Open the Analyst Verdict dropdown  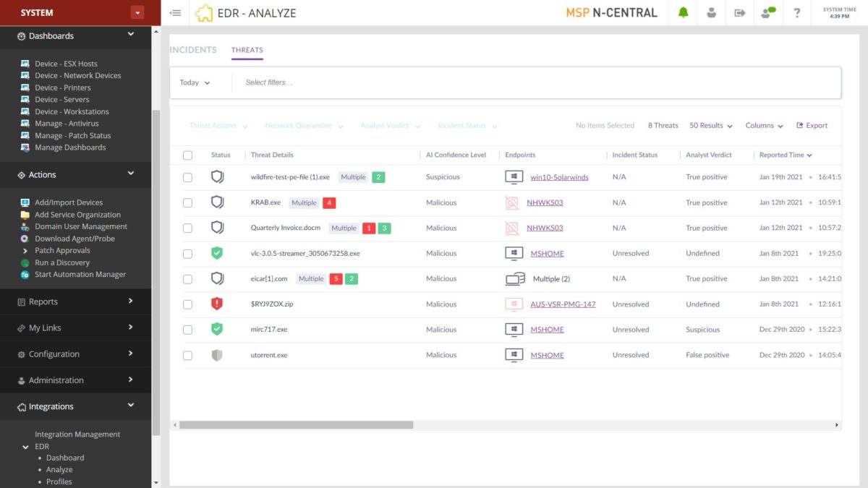pos(390,126)
